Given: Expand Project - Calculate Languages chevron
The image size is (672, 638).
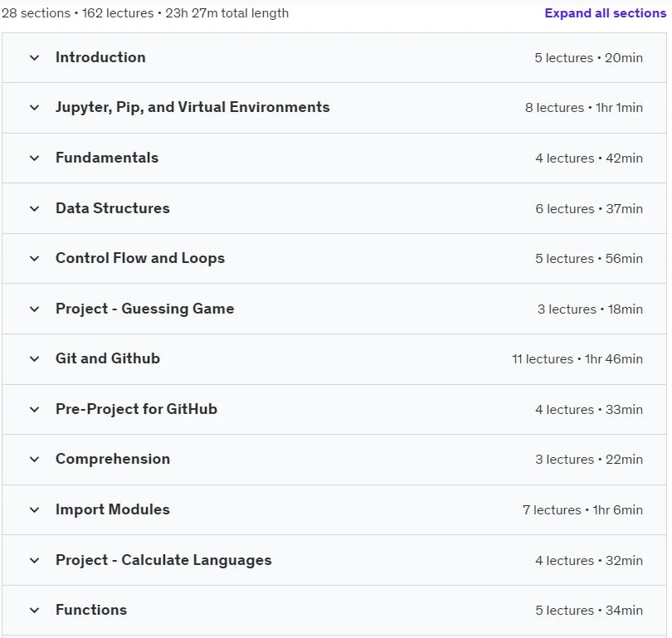Looking at the screenshot, I should click(x=34, y=561).
